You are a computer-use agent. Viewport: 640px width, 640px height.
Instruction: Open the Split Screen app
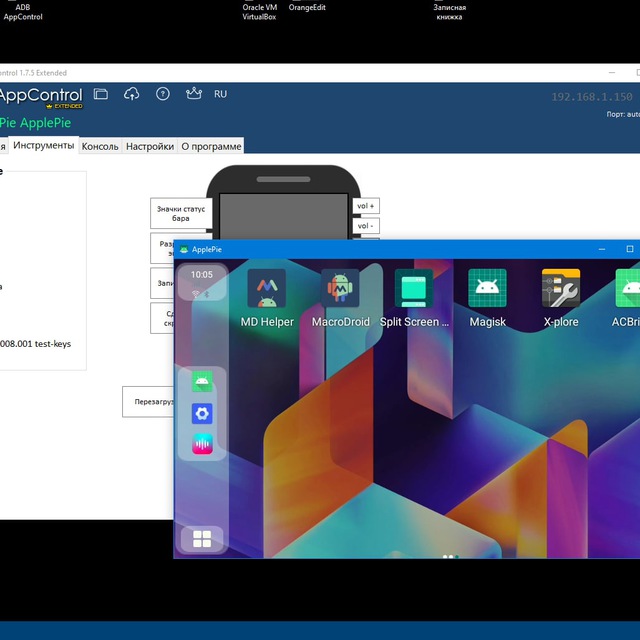[414, 289]
